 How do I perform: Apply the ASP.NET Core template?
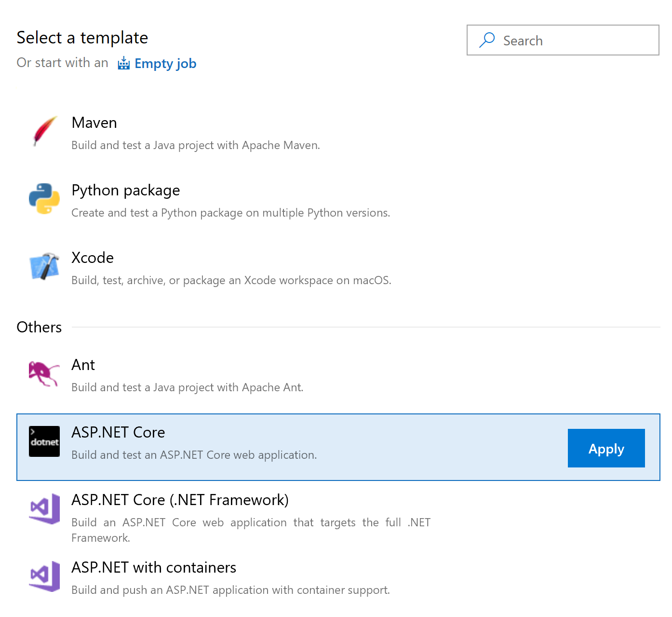click(606, 448)
